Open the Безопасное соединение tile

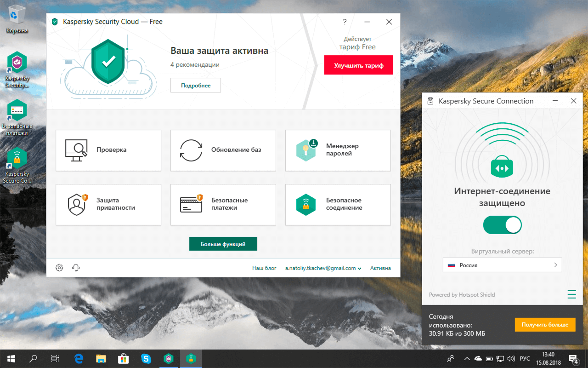338,204
